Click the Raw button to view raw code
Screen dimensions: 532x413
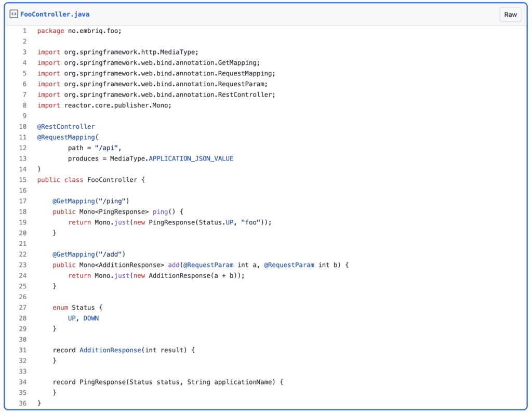coord(510,14)
